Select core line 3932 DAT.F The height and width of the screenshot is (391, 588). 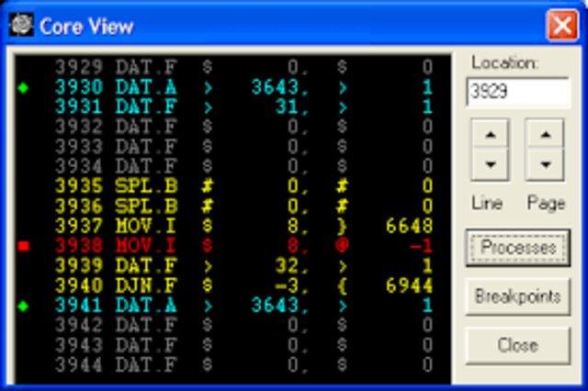point(243,127)
